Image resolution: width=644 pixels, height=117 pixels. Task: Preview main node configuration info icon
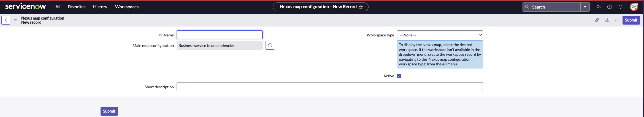[270, 45]
